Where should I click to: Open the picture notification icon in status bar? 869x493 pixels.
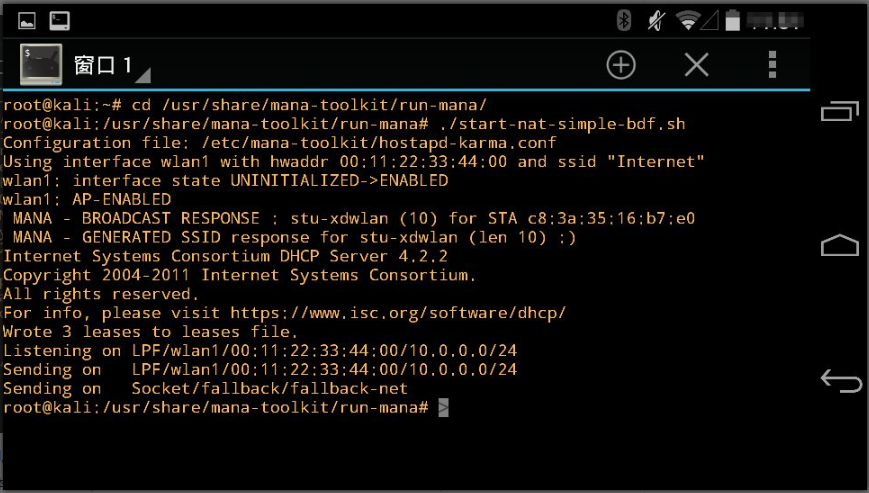(x=27, y=21)
